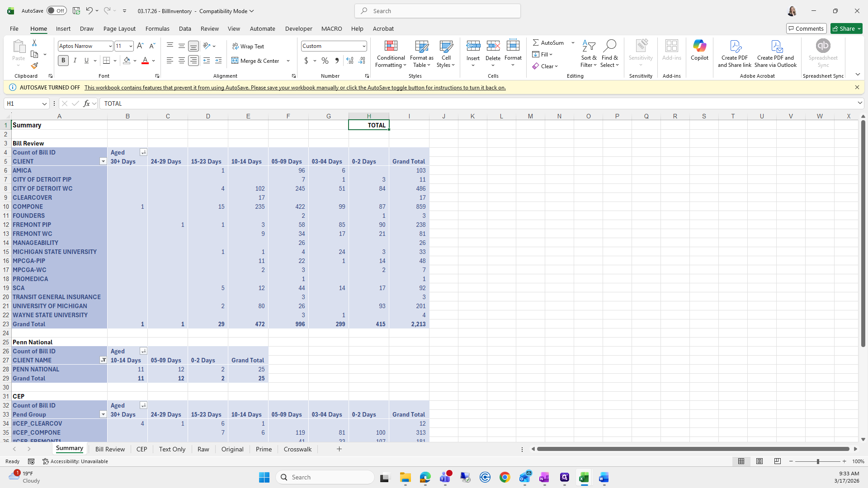Image resolution: width=868 pixels, height=488 pixels.
Task: Click the Increase Font Size icon
Action: point(140,46)
